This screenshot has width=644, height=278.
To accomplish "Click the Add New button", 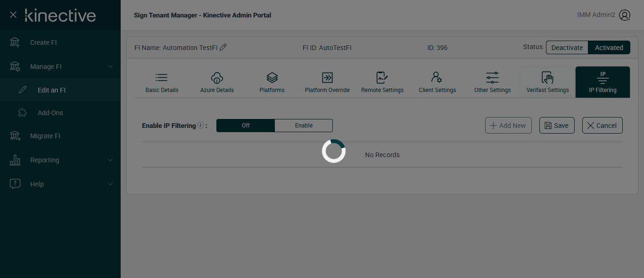I will 508,126.
